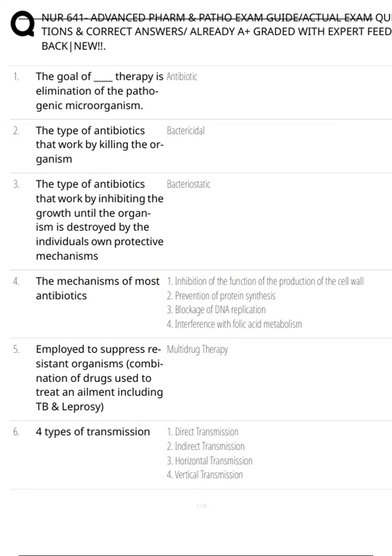
Task: Click 'Horizontal Transmission' answer line
Action: [210, 460]
